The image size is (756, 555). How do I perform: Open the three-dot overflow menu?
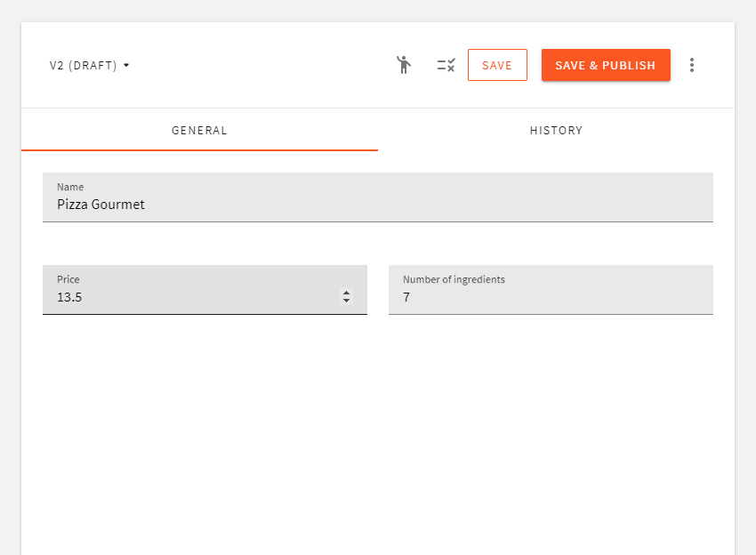coord(692,64)
